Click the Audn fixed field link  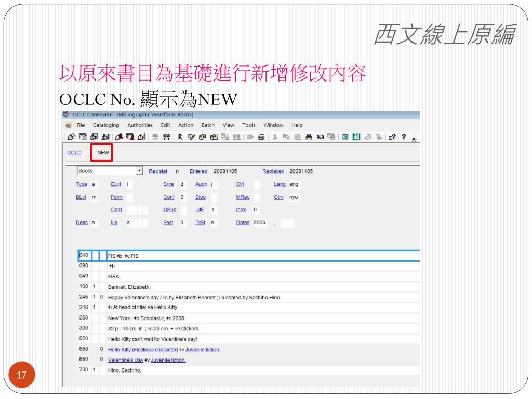point(201,184)
